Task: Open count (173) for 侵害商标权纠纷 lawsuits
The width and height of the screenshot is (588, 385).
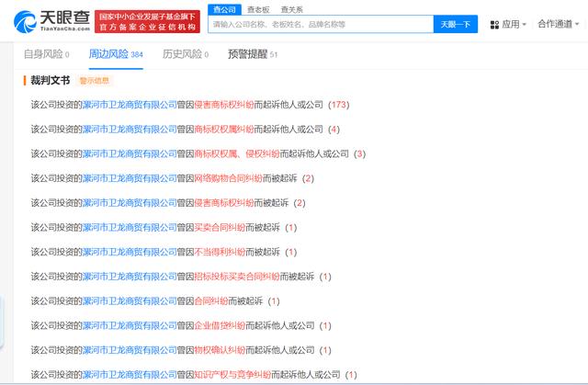Action: (x=339, y=105)
